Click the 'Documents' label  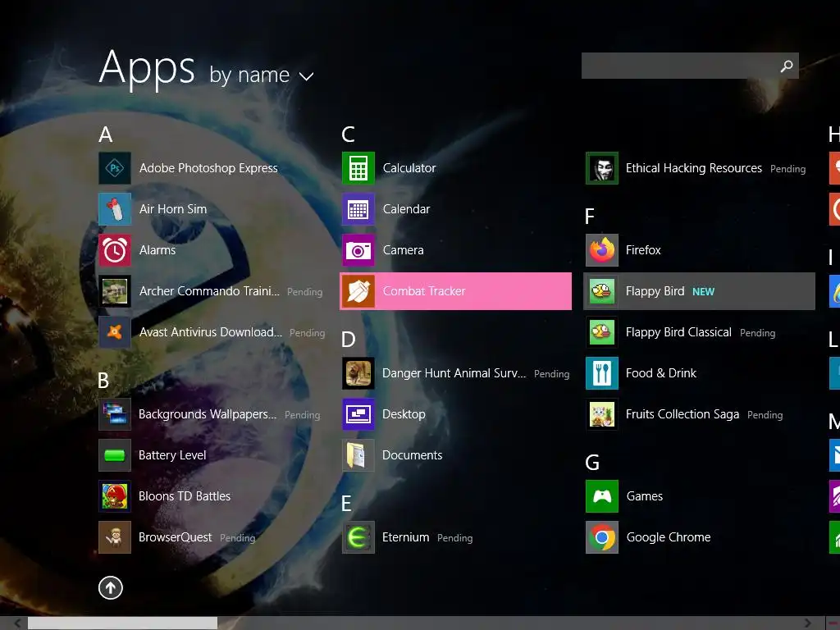point(413,455)
